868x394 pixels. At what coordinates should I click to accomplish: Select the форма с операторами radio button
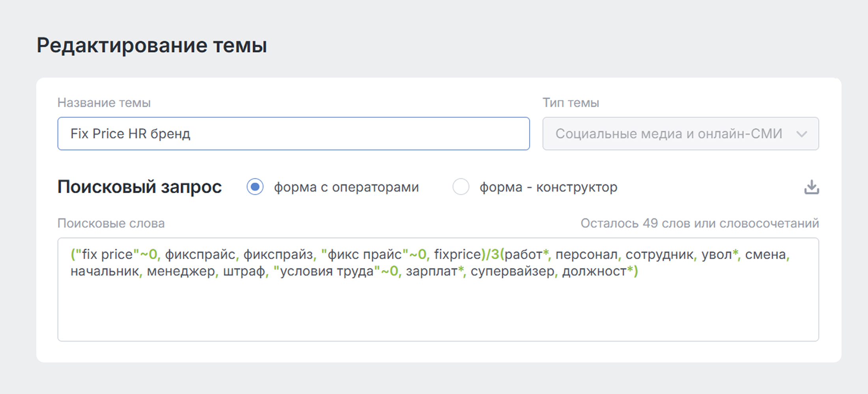click(x=255, y=187)
